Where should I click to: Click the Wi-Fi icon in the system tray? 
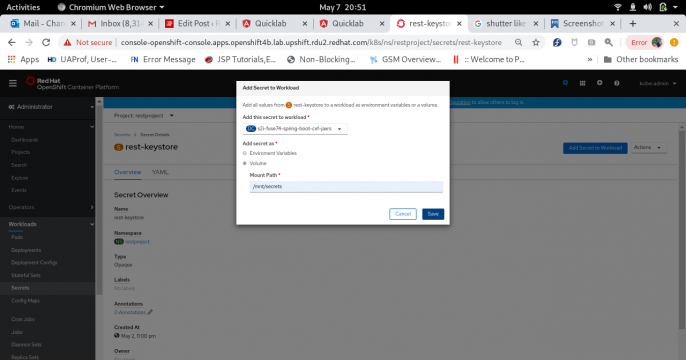tap(618, 7)
